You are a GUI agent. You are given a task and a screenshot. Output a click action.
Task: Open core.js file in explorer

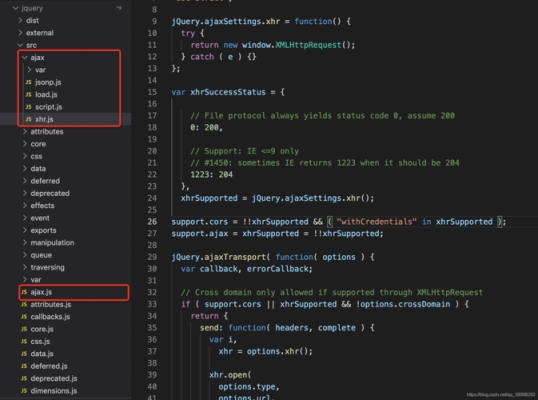point(42,329)
